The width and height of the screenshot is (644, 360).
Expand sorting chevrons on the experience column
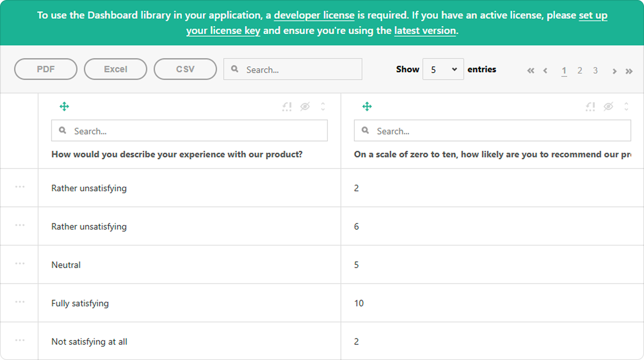point(323,107)
